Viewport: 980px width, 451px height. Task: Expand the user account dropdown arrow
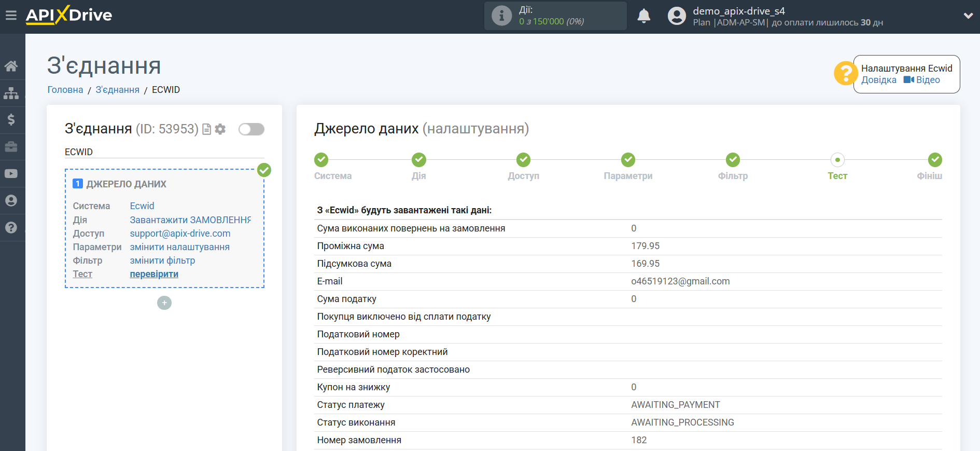[x=968, y=16]
